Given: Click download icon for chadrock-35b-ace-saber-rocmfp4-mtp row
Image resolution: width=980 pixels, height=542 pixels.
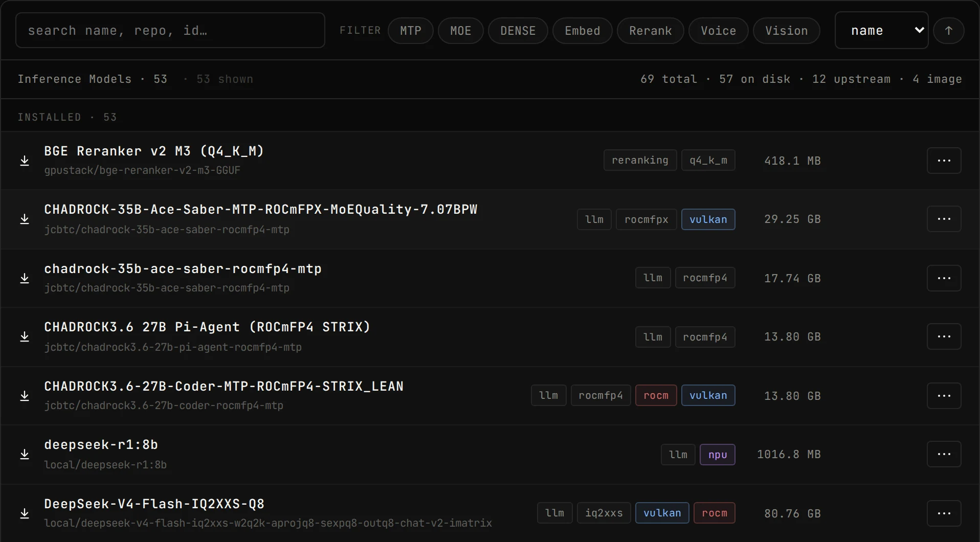Looking at the screenshot, I should click(25, 278).
